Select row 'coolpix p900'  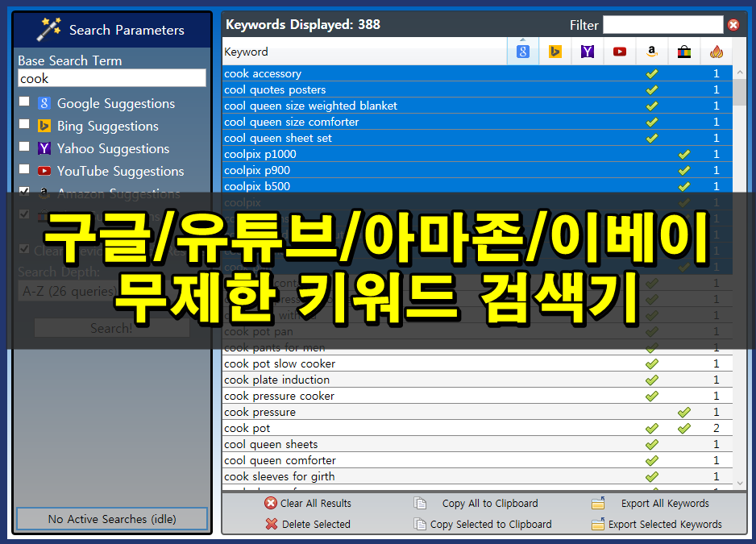pos(477,170)
